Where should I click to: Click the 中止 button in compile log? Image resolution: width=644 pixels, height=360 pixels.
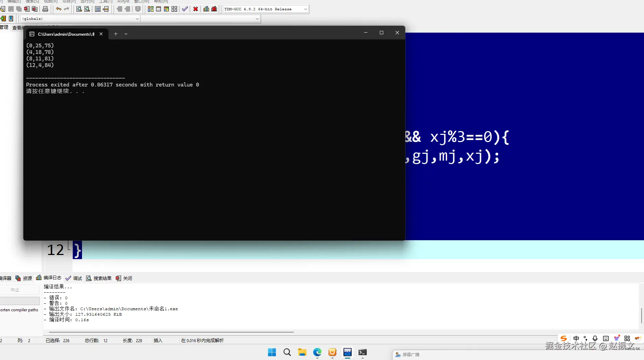click(x=20, y=290)
